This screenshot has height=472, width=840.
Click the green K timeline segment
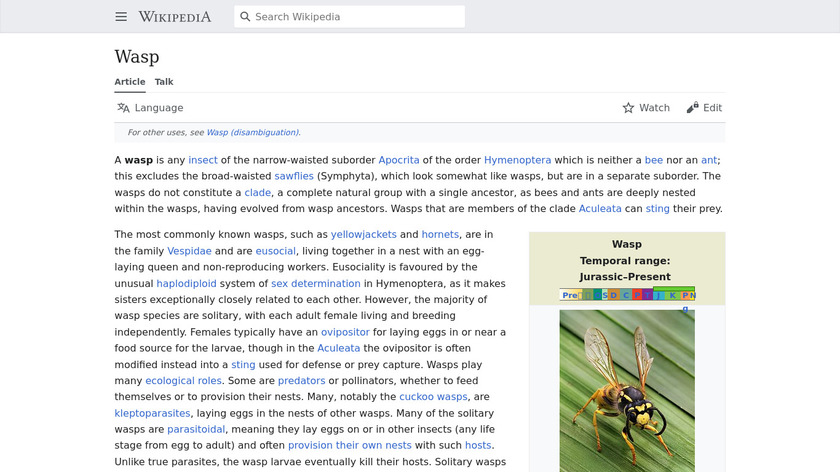click(x=673, y=295)
